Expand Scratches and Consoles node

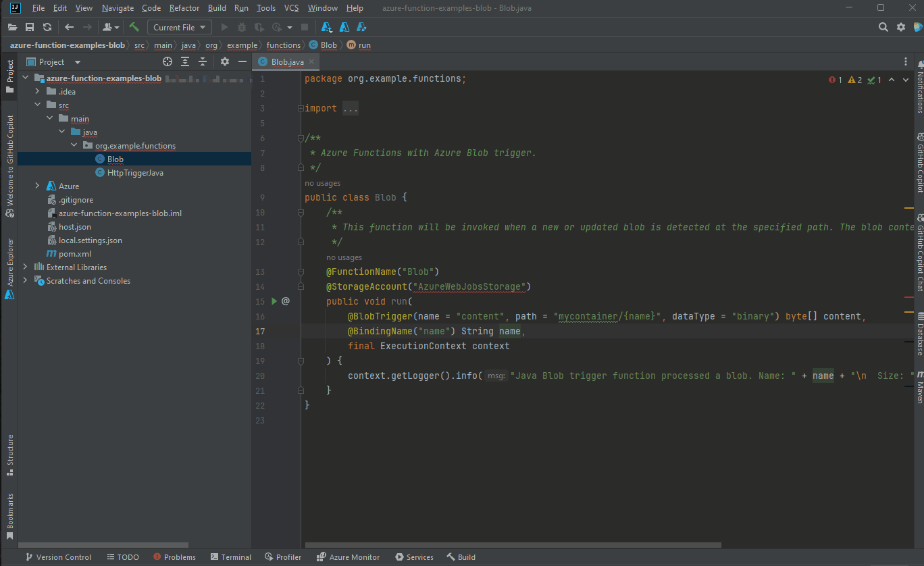[x=25, y=281]
